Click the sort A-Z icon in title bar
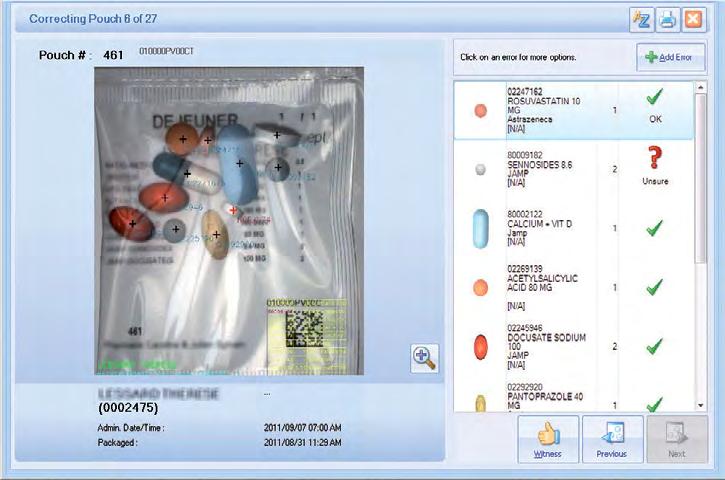Screen dimensions: 725x480 pos(641,20)
